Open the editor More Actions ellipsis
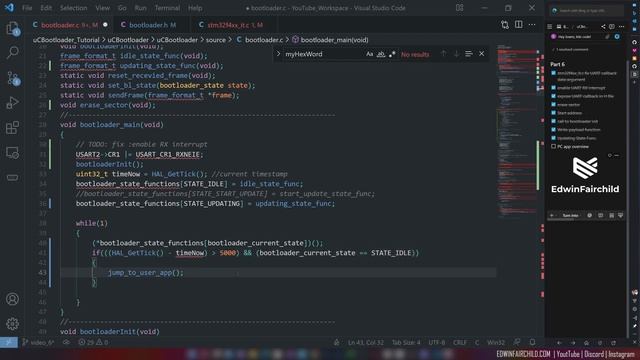Image resolution: width=640 pixels, height=360 pixels. tap(532, 24)
